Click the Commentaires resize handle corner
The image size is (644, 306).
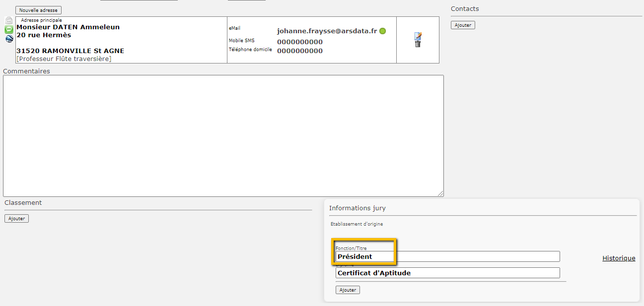point(440,193)
